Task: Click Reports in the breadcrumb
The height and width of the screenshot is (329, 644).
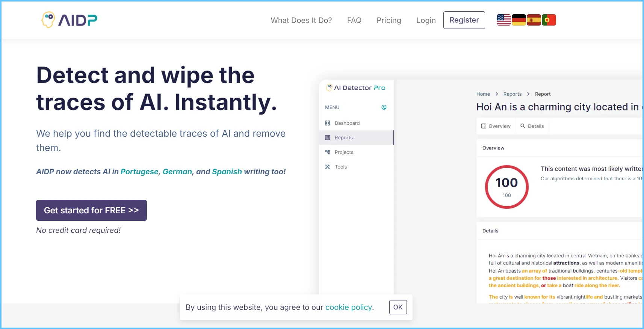Action: tap(512, 94)
